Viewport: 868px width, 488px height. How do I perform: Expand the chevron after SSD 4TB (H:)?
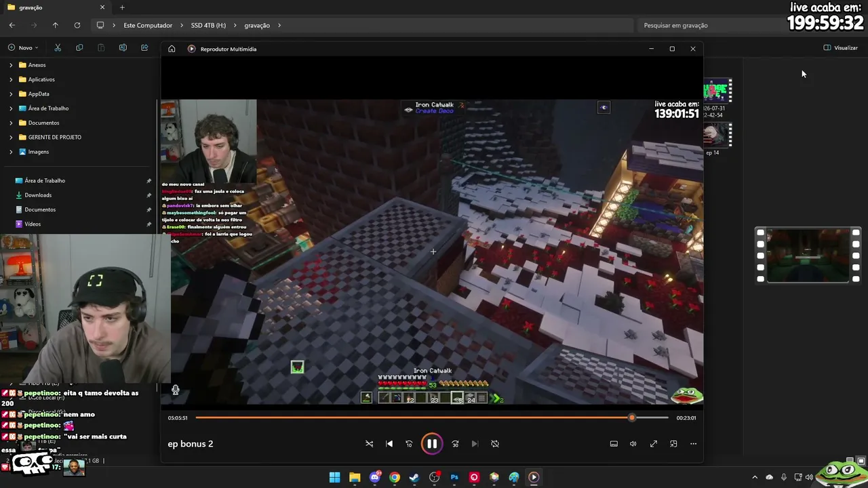[x=235, y=25]
